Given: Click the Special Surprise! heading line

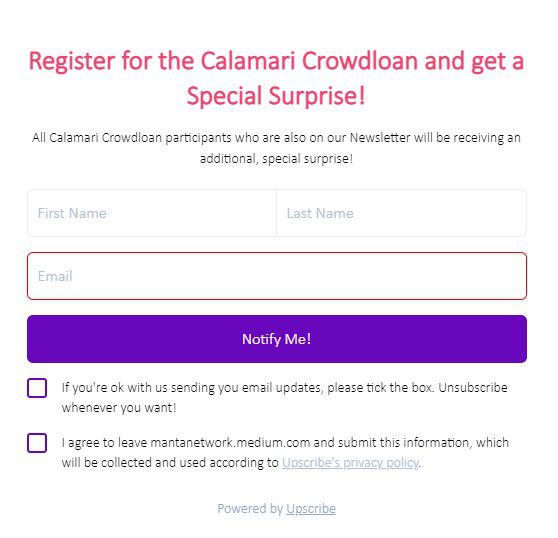Looking at the screenshot, I should click(276, 96).
